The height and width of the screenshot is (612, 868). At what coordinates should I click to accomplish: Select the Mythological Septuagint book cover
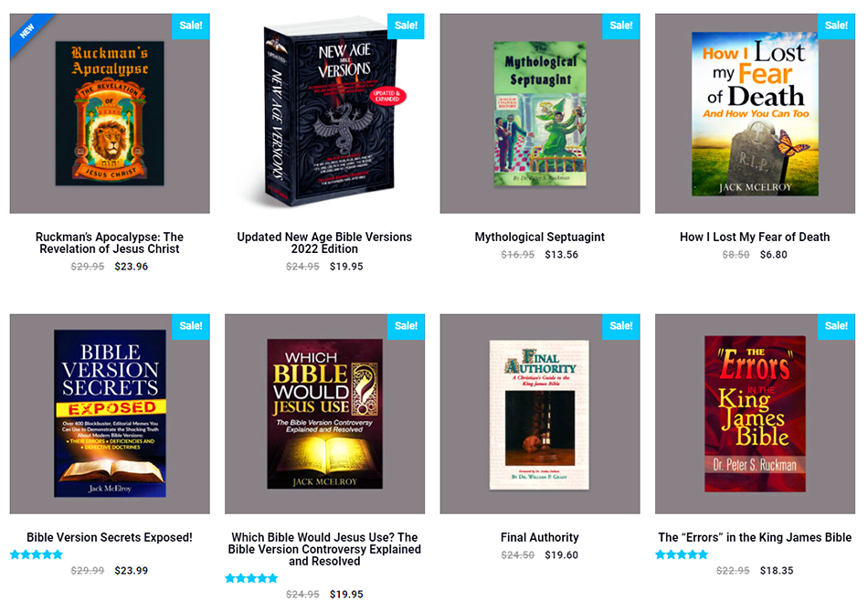(x=540, y=113)
